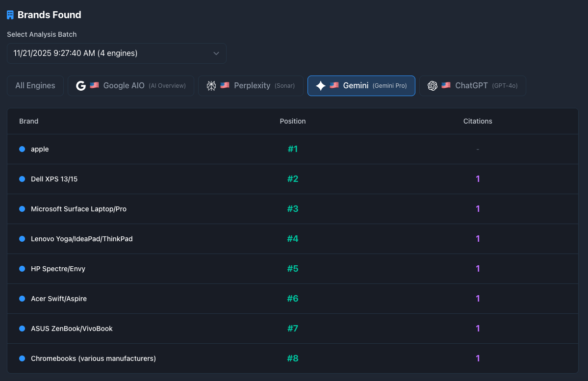This screenshot has height=381, width=588.
Task: Open the Select Analysis Batch dropdown
Action: [117, 53]
